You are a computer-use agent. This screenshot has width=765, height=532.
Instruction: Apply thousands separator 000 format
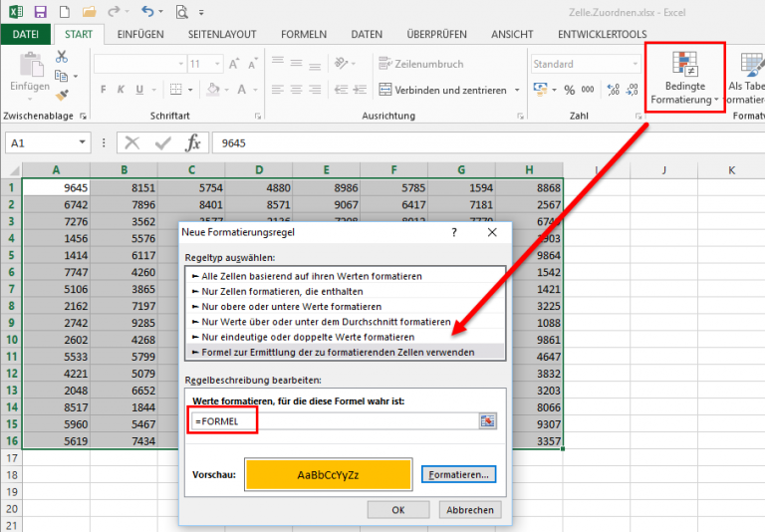click(x=588, y=90)
